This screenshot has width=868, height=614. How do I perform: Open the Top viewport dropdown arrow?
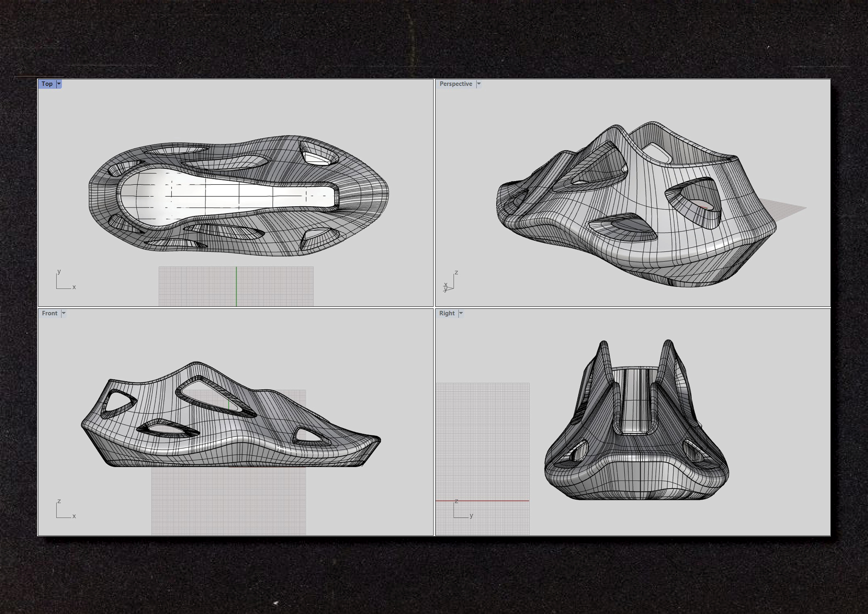(x=59, y=84)
